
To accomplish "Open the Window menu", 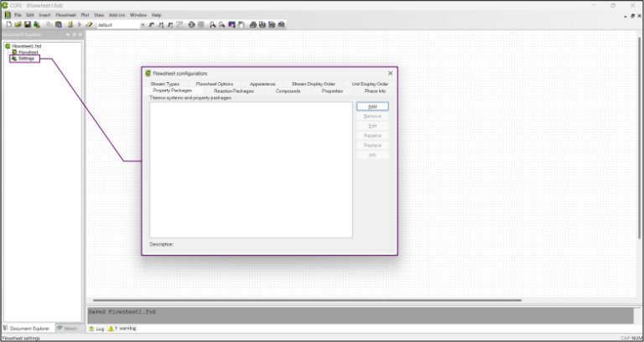I will [x=138, y=15].
